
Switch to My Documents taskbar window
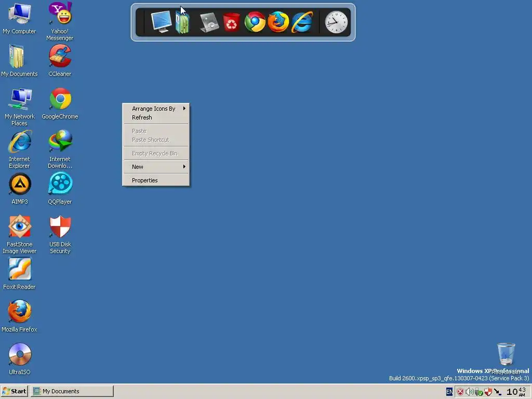[x=72, y=391]
